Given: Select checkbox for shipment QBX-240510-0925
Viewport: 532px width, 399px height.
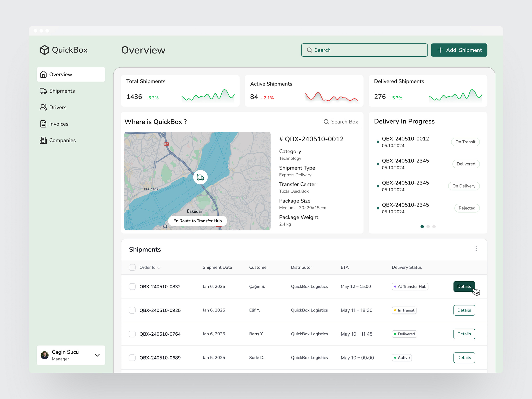Looking at the screenshot, I should [x=132, y=310].
